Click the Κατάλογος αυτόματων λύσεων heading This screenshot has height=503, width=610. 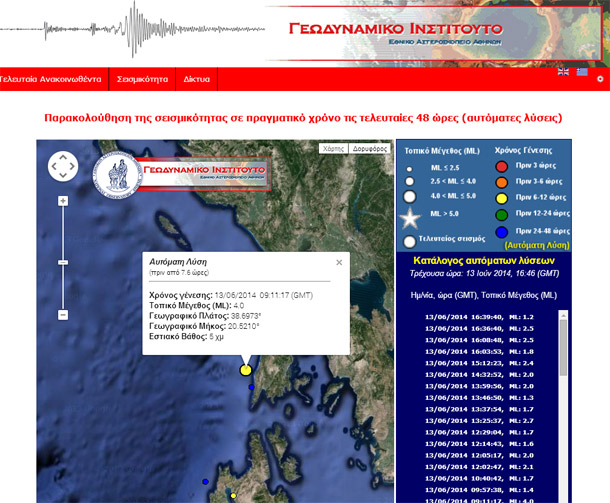tap(484, 261)
